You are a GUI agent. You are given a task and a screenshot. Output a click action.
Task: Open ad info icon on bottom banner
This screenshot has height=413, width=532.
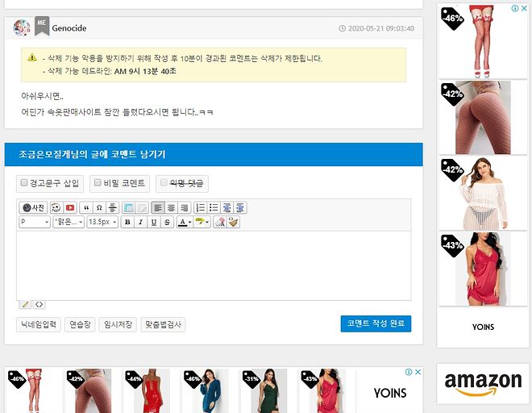(409, 372)
